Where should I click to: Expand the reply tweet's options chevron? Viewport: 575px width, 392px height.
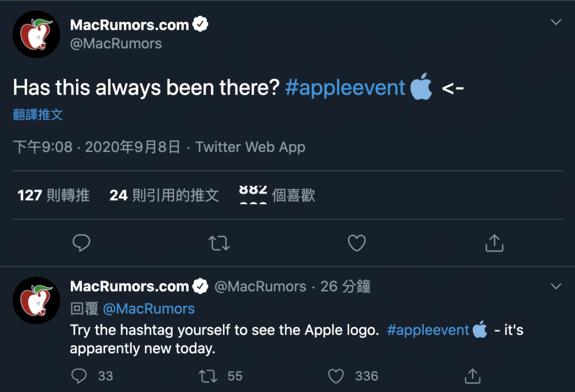[x=556, y=287]
